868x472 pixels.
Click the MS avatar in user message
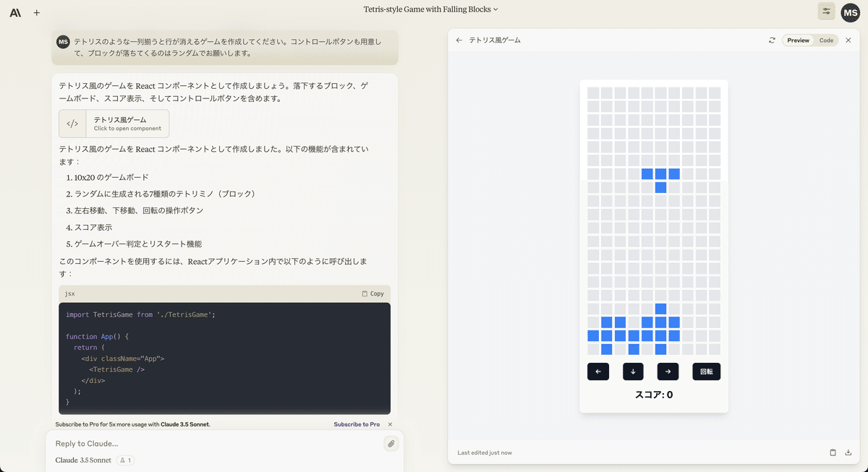[x=63, y=42]
